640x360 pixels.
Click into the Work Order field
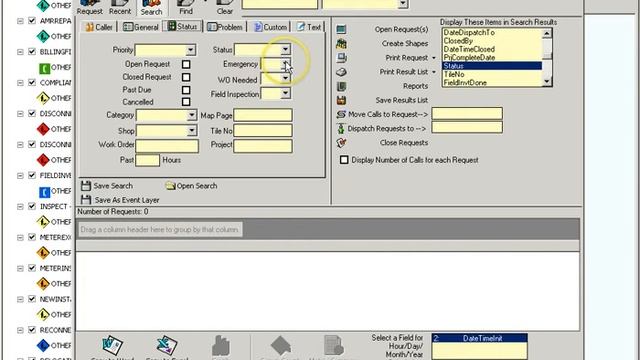pos(167,146)
